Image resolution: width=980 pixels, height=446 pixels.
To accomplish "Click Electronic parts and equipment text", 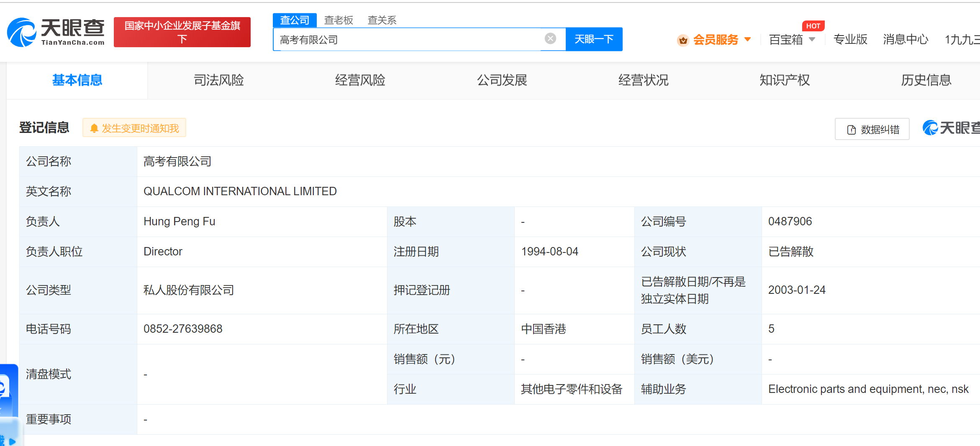I will [x=868, y=389].
